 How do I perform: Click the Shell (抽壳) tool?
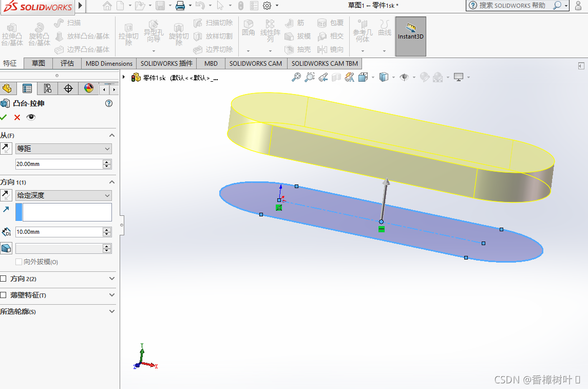tap(298, 49)
